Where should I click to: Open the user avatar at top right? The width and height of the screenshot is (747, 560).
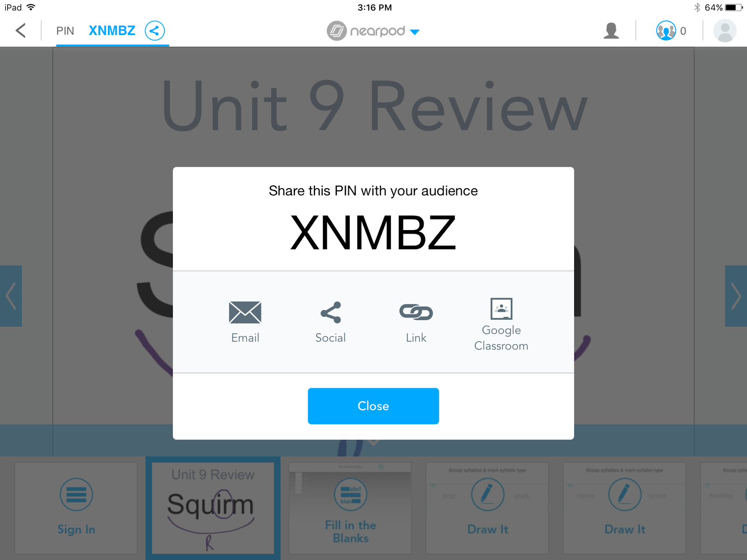coord(725,31)
